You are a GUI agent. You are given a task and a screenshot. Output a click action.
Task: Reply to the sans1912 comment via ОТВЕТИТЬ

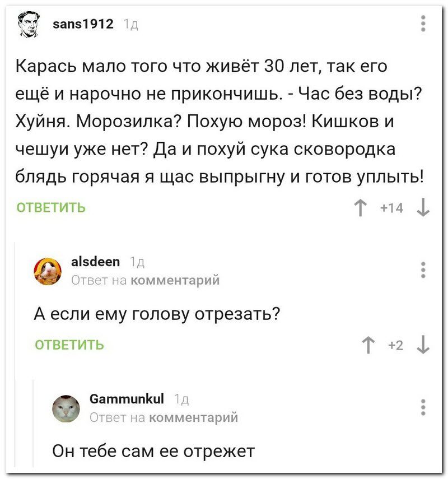[52, 208]
